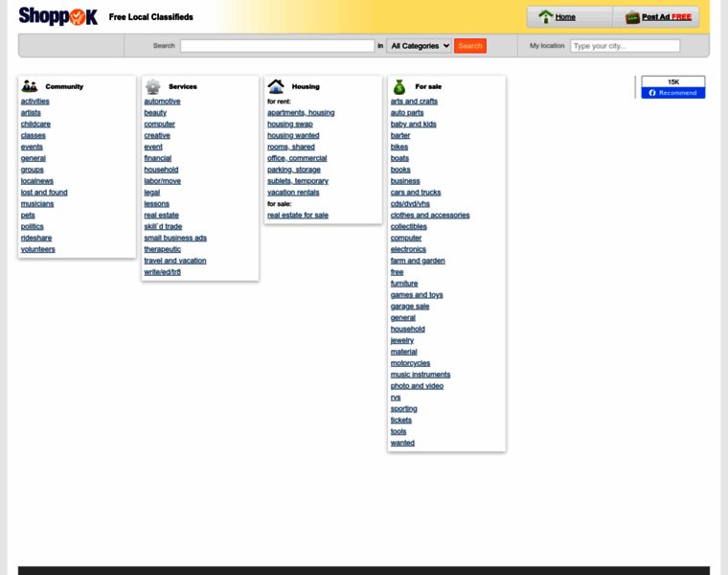728x575 pixels.
Task: Click the Shoppok logo
Action: pyautogui.click(x=58, y=16)
